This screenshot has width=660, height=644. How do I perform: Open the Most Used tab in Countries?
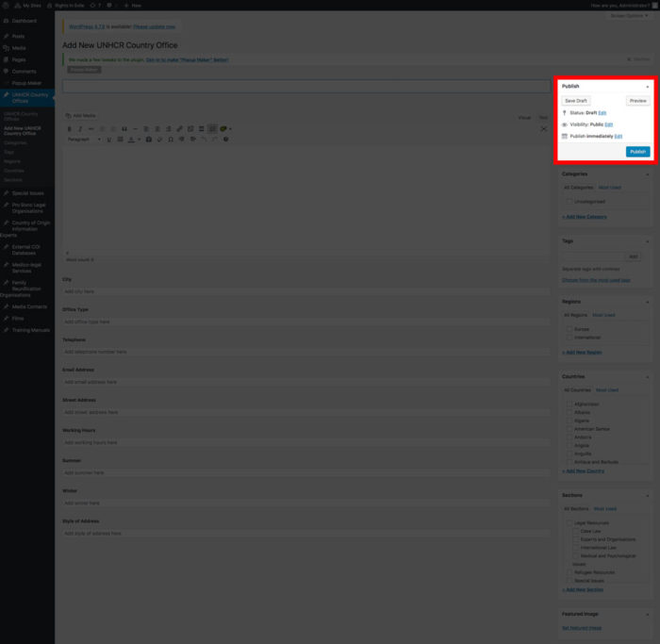[x=607, y=390]
